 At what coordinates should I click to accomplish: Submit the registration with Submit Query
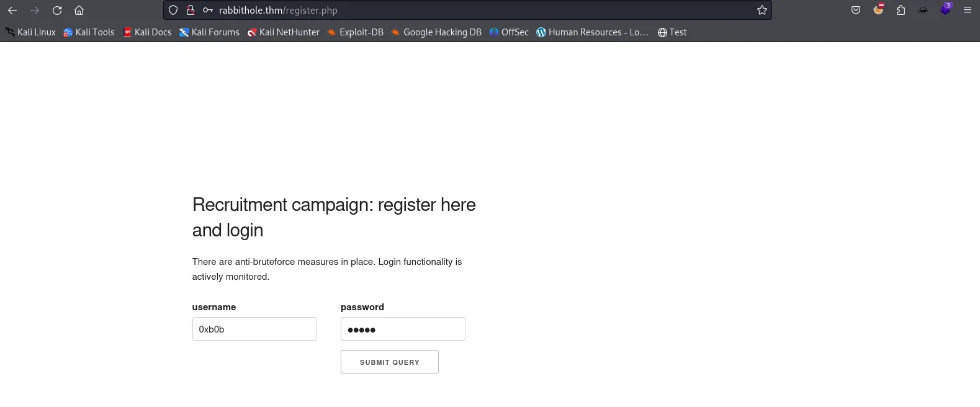click(x=390, y=362)
